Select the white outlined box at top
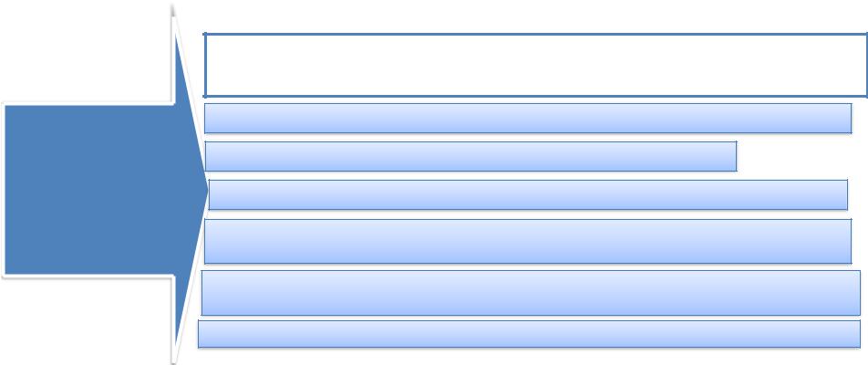This screenshot has height=365, width=868. pyautogui.click(x=535, y=66)
